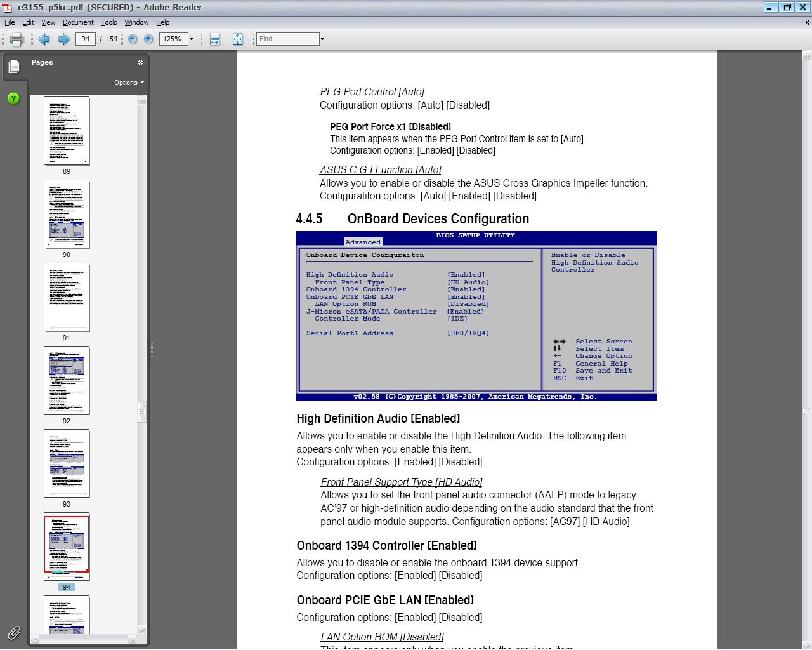This screenshot has height=650, width=812.
Task: Click 'Serial Port1 Address' in BIOS image
Action: tap(350, 333)
